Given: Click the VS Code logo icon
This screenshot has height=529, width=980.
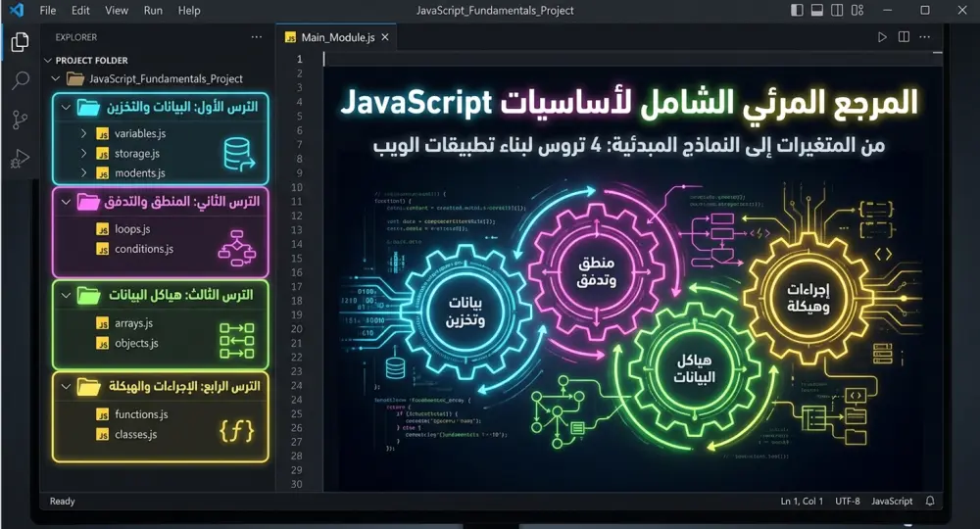Looking at the screenshot, I should (17, 10).
